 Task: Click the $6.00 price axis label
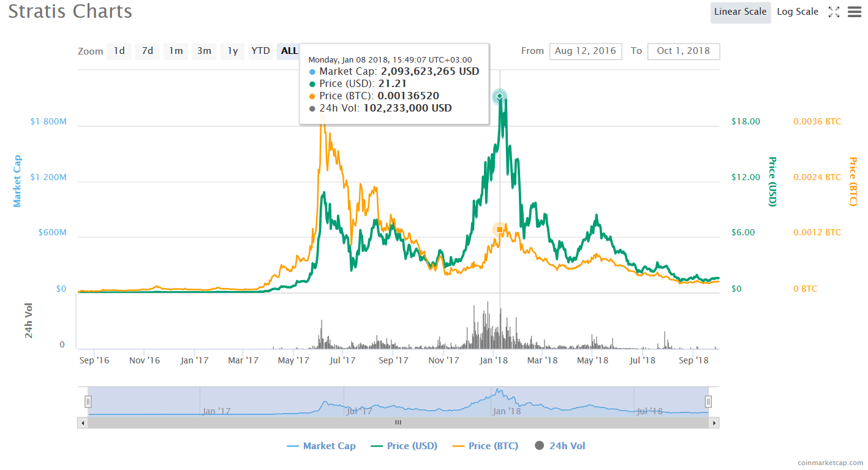743,232
